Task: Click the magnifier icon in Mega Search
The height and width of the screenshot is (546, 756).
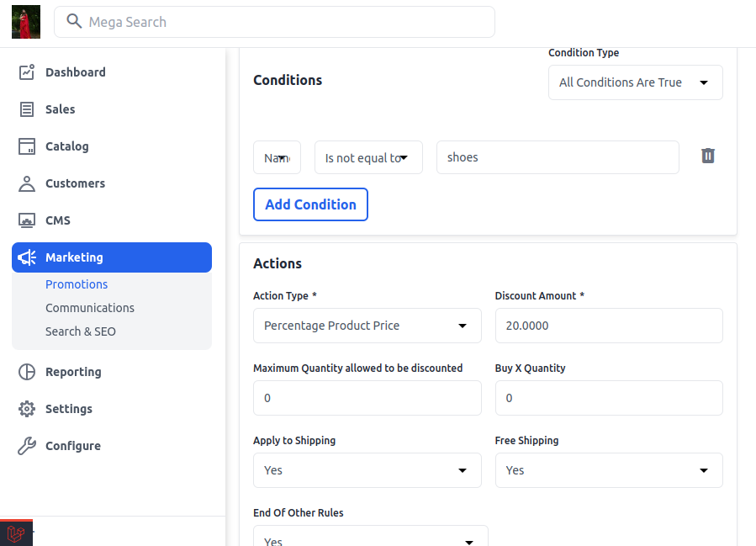Action: [x=74, y=21]
